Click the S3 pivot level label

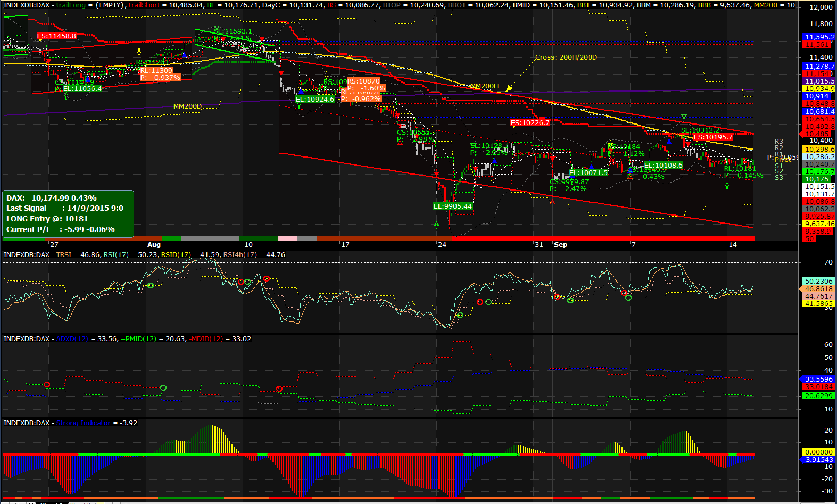point(779,178)
